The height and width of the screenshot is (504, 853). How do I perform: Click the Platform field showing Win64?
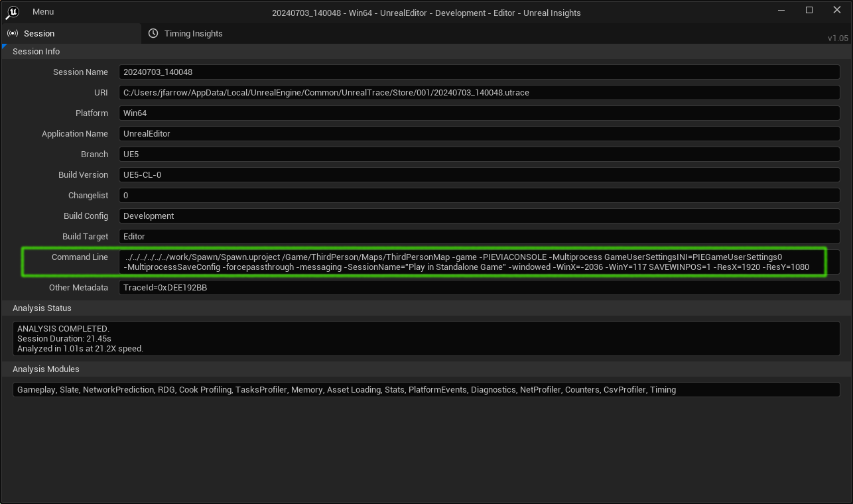pyautogui.click(x=479, y=113)
